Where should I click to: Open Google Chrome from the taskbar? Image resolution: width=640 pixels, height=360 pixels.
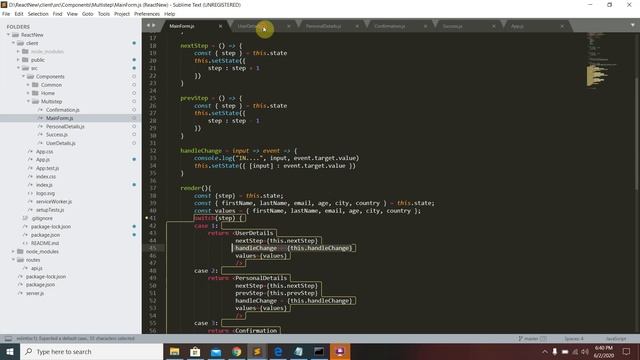coord(237,351)
